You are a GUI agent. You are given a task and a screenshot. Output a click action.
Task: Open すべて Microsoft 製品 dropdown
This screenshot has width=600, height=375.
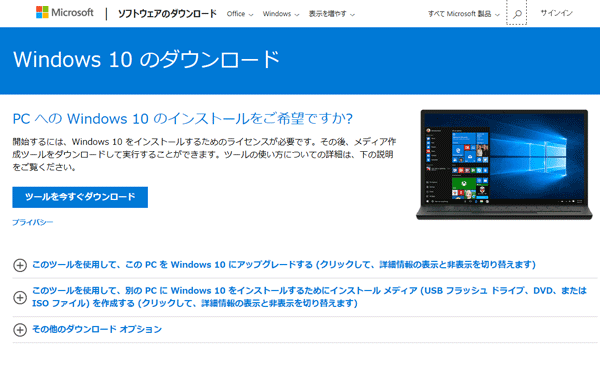tap(464, 14)
